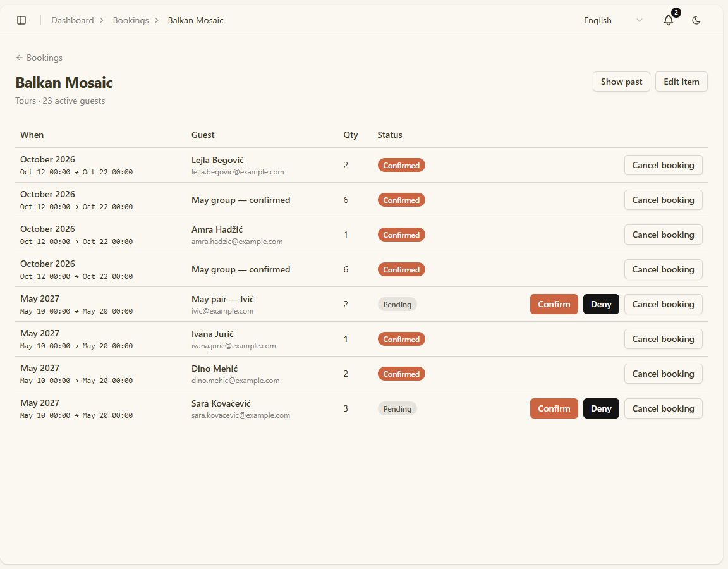Viewport: 728px width, 569px height.
Task: Click the Balkan Mosaic page title
Action: 64,83
